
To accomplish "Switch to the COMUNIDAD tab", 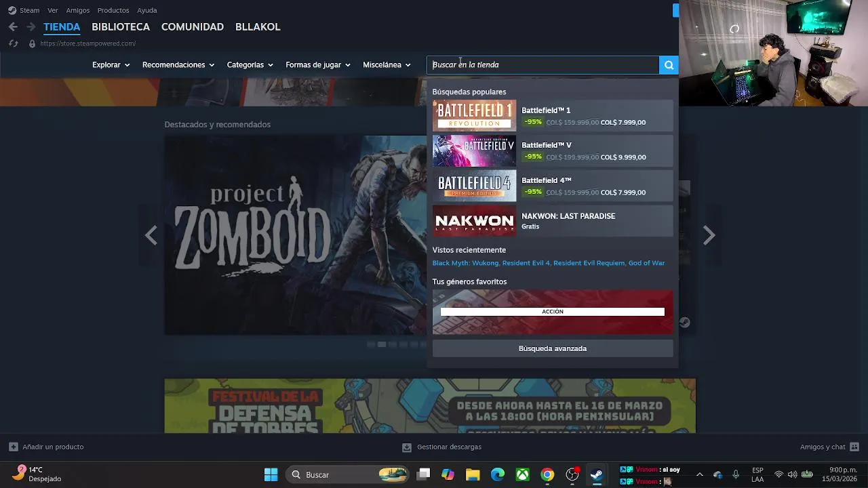I will [x=193, y=27].
